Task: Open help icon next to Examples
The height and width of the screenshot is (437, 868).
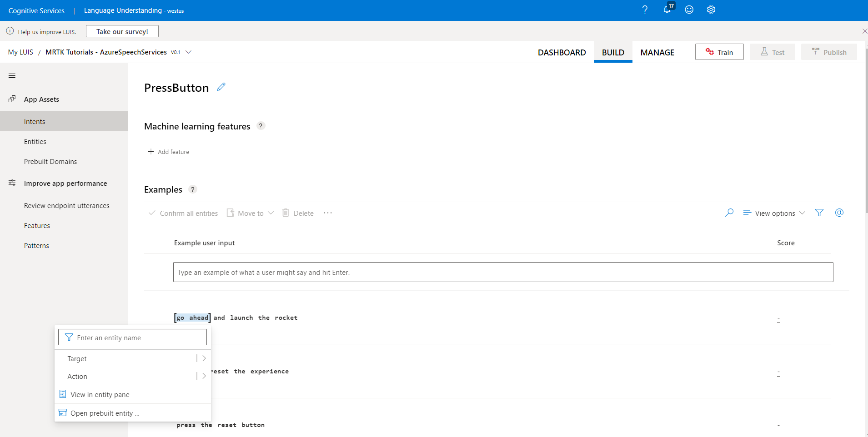Action: pyautogui.click(x=193, y=189)
